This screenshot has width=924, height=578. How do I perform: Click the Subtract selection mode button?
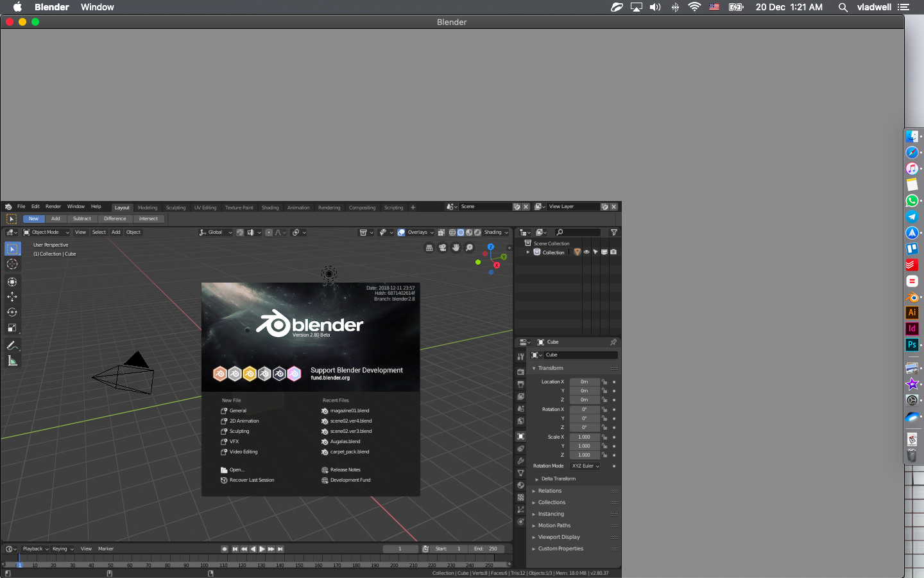coord(81,219)
